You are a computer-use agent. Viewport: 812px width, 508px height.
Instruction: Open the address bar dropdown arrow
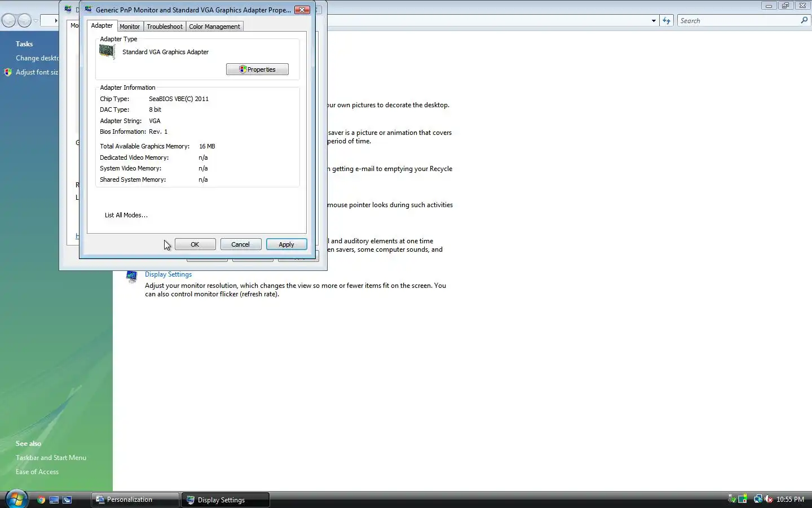point(654,21)
